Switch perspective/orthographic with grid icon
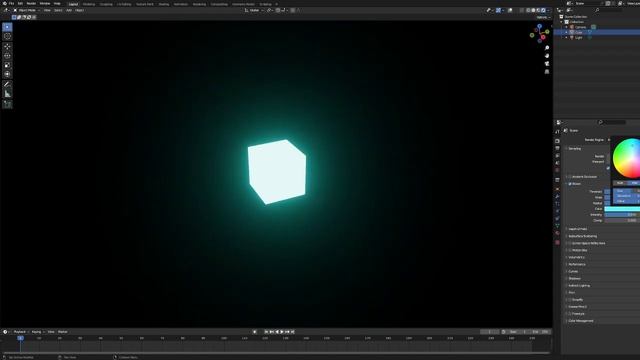The width and height of the screenshot is (640, 360). pyautogui.click(x=547, y=71)
